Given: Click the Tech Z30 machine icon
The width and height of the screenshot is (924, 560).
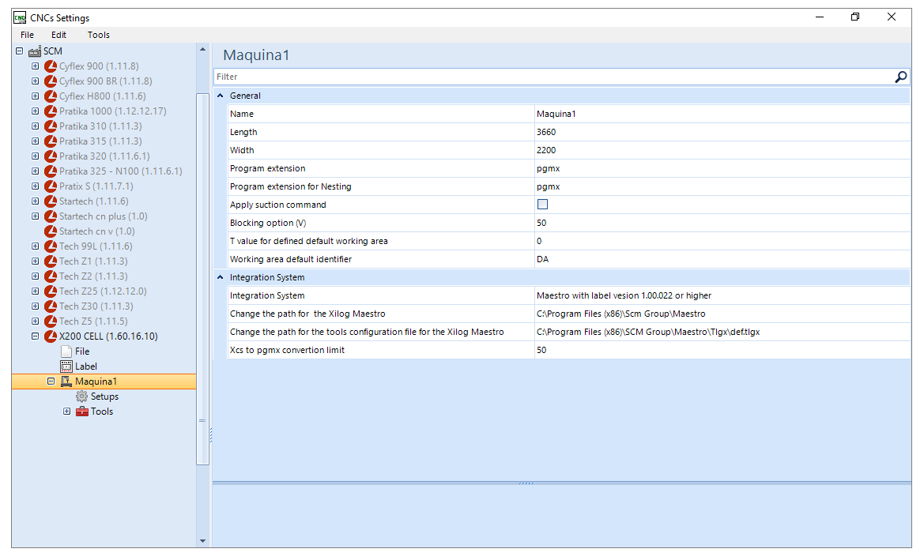Looking at the screenshot, I should click(x=51, y=306).
